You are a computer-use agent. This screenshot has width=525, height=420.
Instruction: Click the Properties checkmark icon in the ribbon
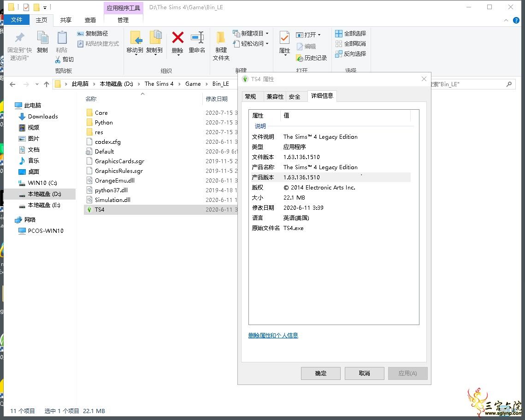pyautogui.click(x=284, y=37)
